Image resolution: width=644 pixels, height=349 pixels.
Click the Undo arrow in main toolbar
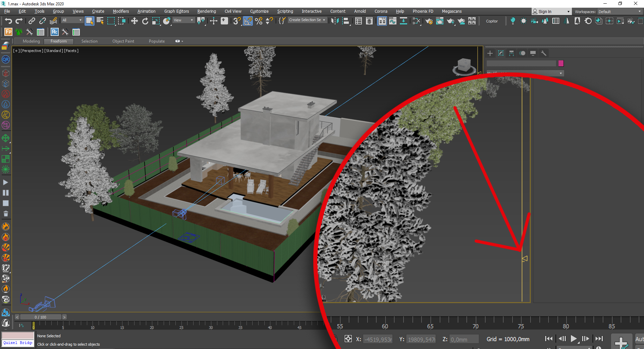click(8, 21)
